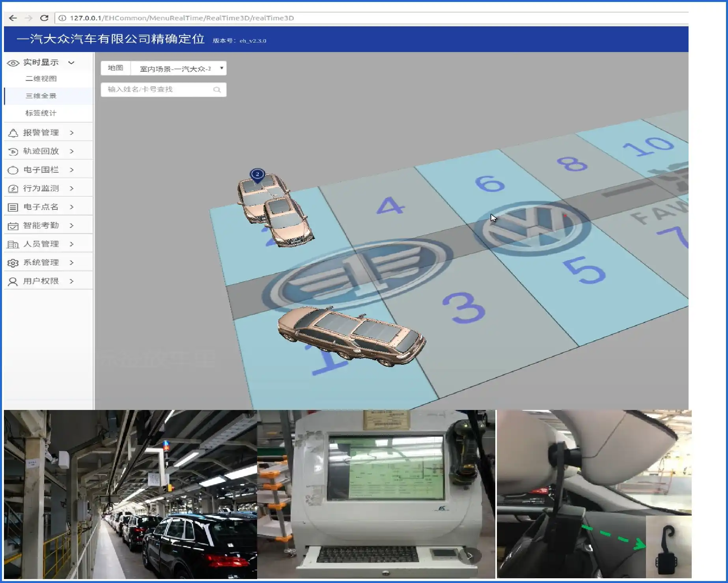The width and height of the screenshot is (728, 583).
Task: Expand the 行为监测 chevron
Action: click(x=72, y=188)
